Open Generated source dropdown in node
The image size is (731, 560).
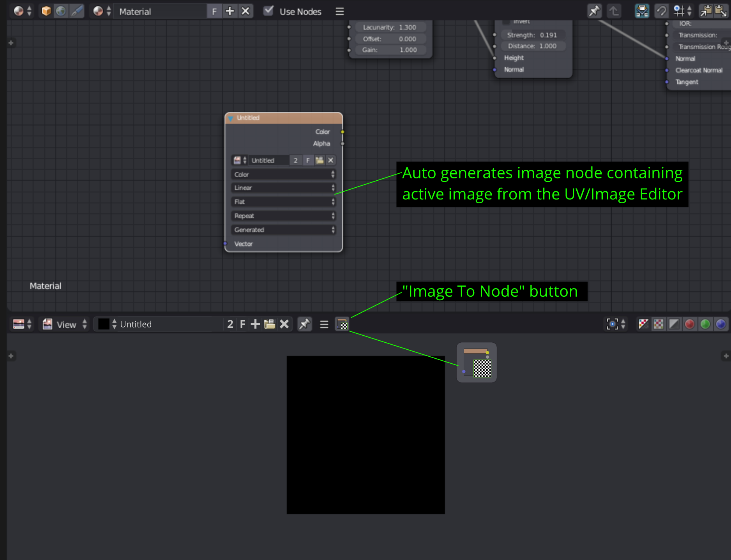coord(284,230)
